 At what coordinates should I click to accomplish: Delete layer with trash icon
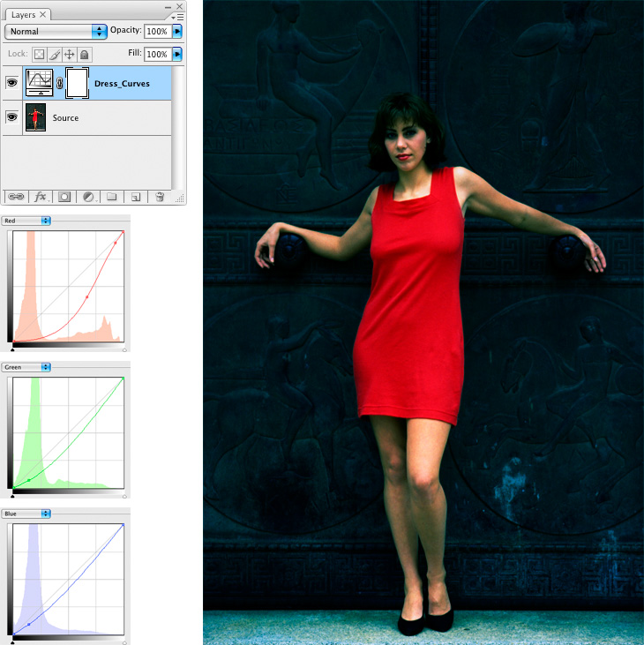pos(160,197)
